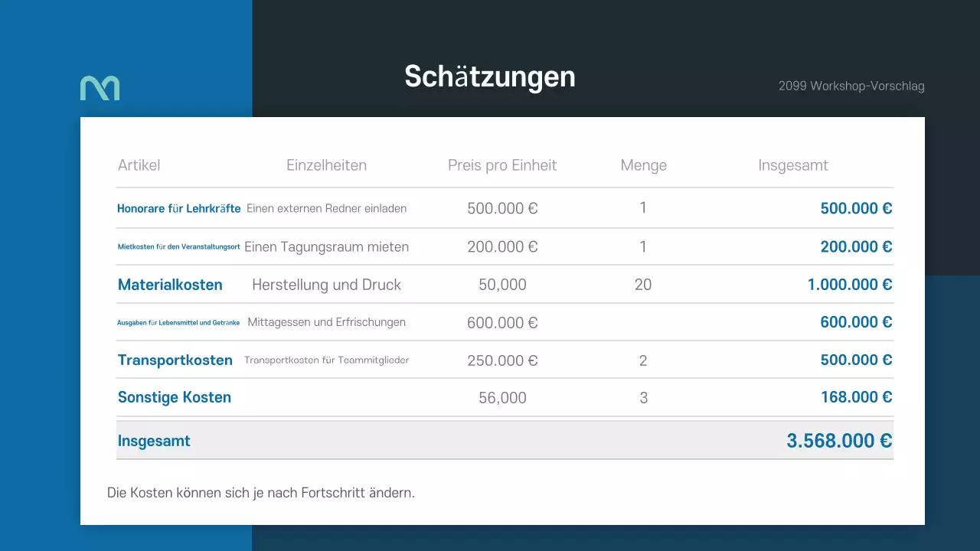Select the Einzelheiten column header

point(326,165)
